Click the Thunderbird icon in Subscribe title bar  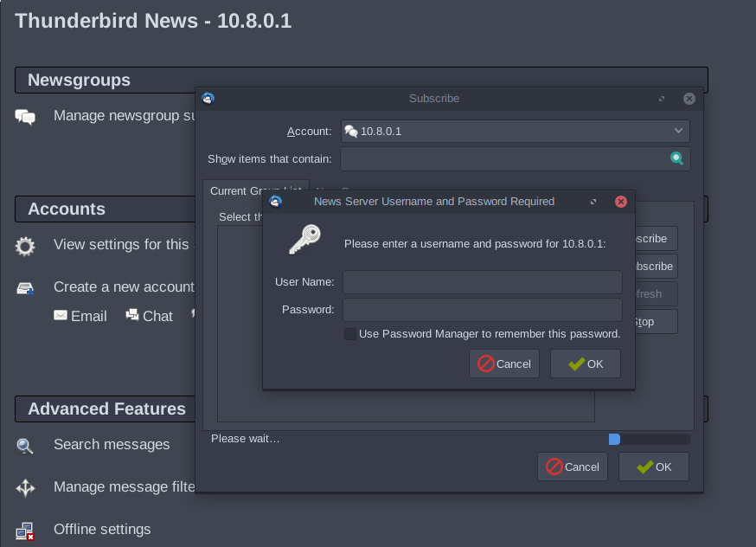click(x=208, y=99)
